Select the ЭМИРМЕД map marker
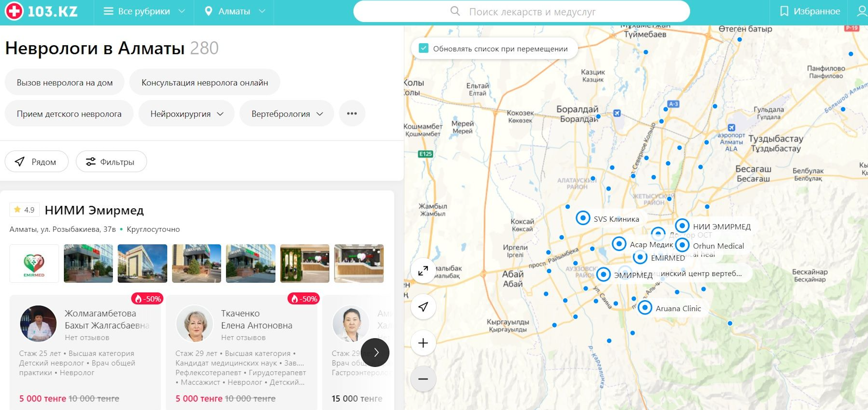This screenshot has height=410, width=868. pos(603,274)
